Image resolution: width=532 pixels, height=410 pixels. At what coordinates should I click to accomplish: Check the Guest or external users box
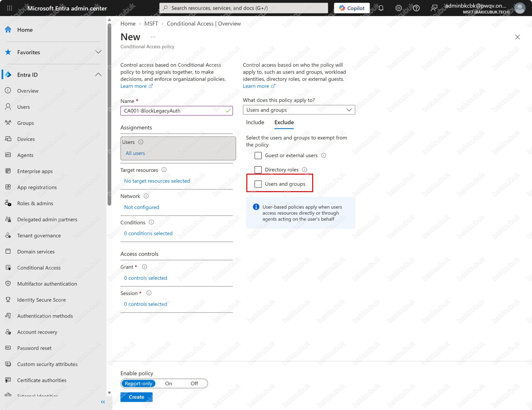coord(258,156)
